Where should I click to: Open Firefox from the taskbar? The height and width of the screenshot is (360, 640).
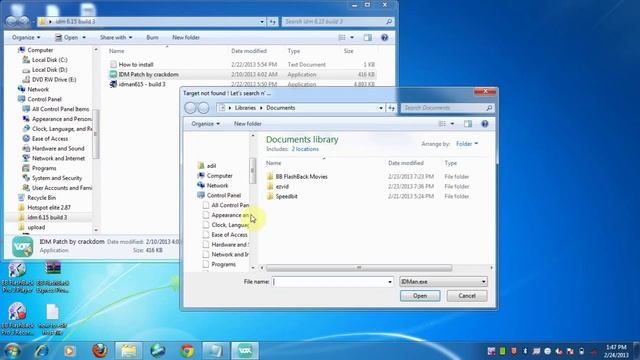point(99,351)
